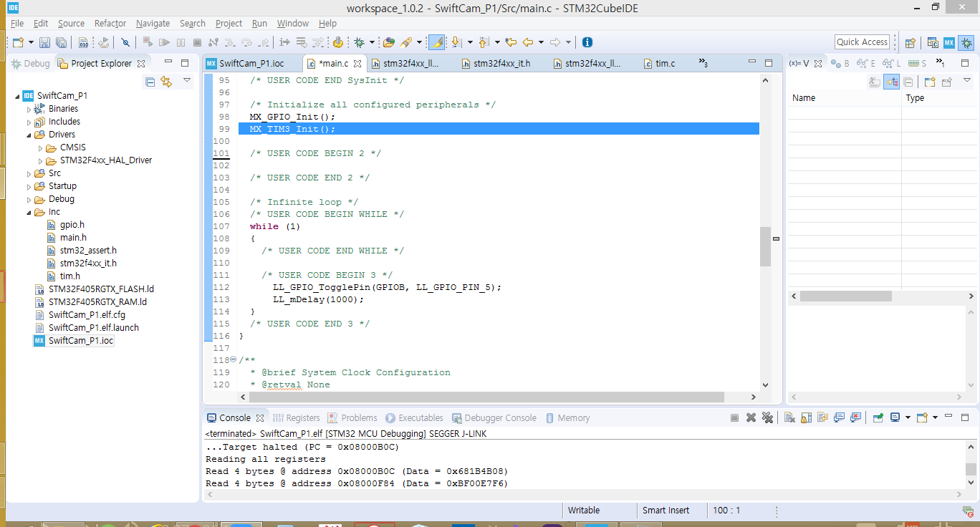
Task: Switch to the Debug view tab
Action: (30, 64)
